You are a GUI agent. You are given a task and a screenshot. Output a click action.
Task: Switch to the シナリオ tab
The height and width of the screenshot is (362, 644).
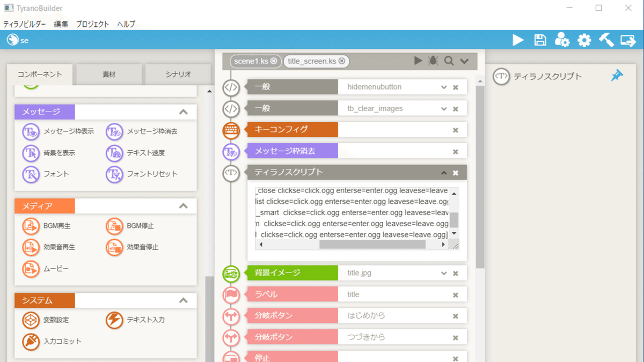(178, 75)
